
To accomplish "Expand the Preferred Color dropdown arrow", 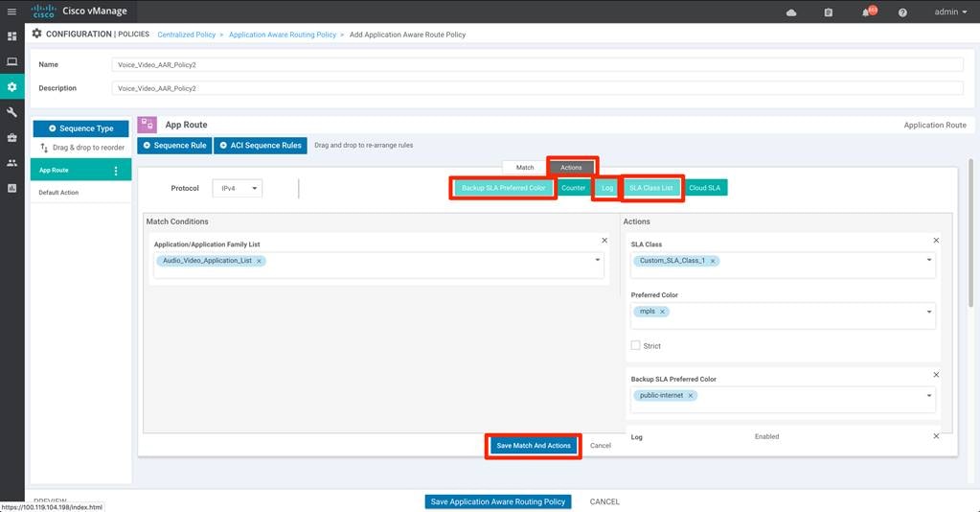I will point(929,312).
